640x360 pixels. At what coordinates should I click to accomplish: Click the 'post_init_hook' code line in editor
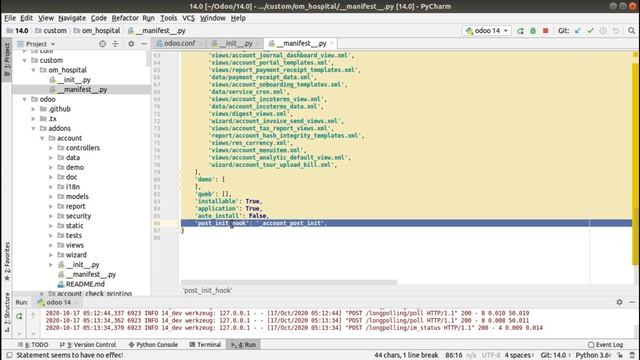[x=406, y=223]
